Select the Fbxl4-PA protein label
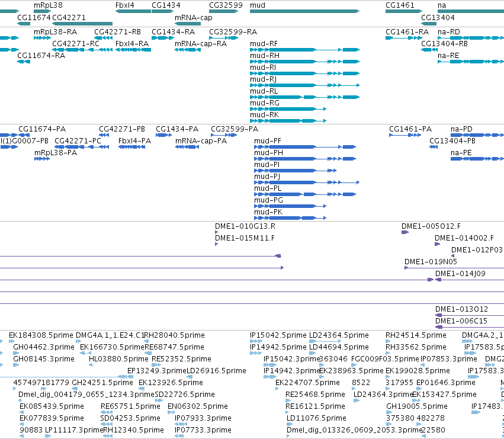 coord(134,141)
